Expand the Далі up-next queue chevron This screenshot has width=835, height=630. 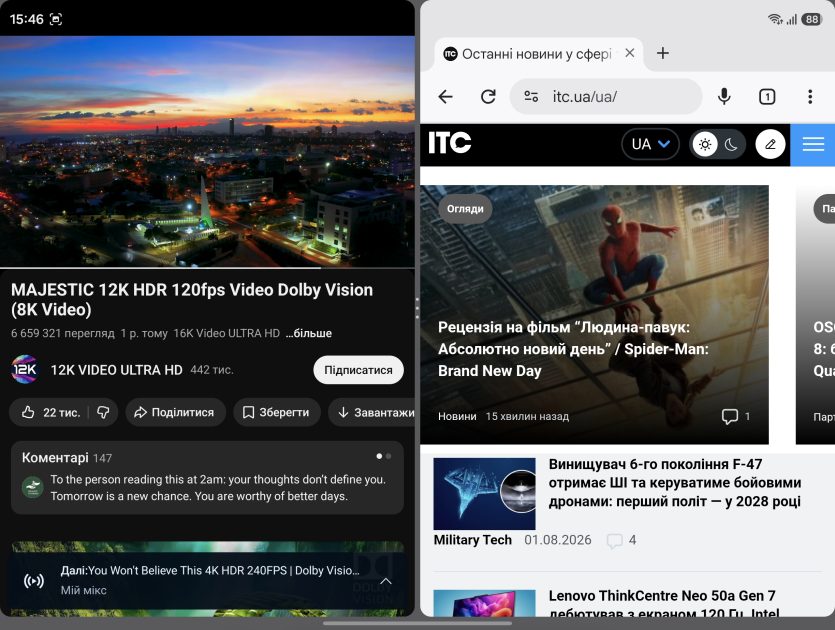386,581
